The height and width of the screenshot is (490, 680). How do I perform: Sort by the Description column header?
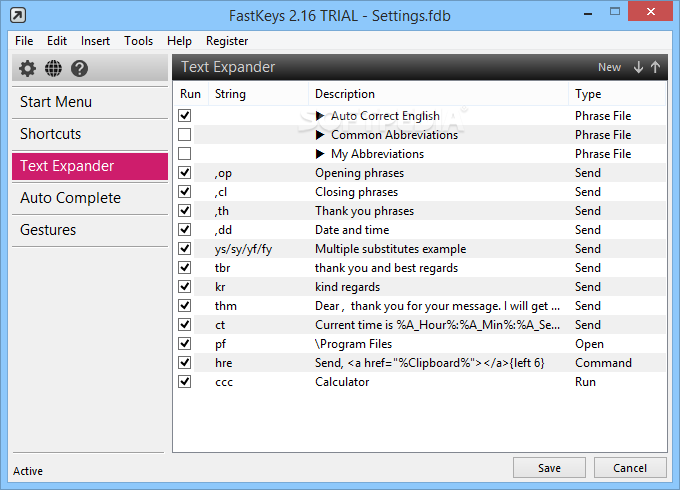click(x=438, y=94)
